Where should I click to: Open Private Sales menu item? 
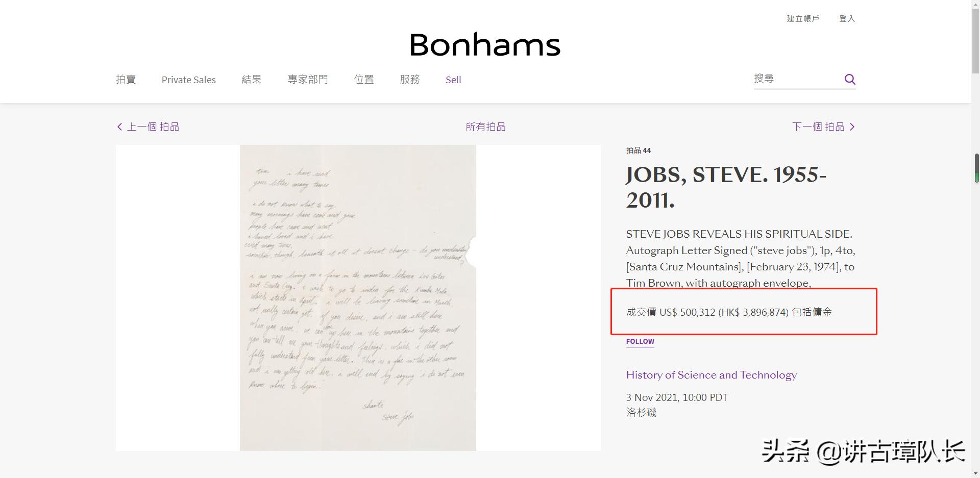188,80
